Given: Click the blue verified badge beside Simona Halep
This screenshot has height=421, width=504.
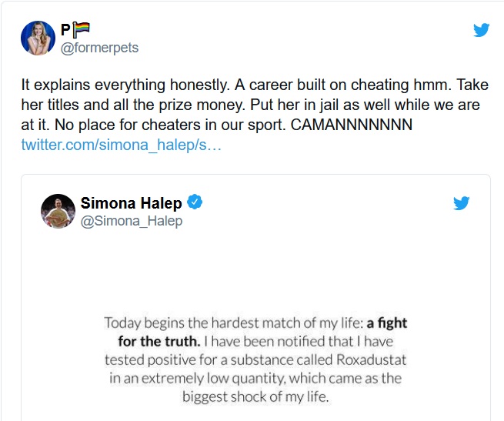Looking at the screenshot, I should click(x=195, y=203).
